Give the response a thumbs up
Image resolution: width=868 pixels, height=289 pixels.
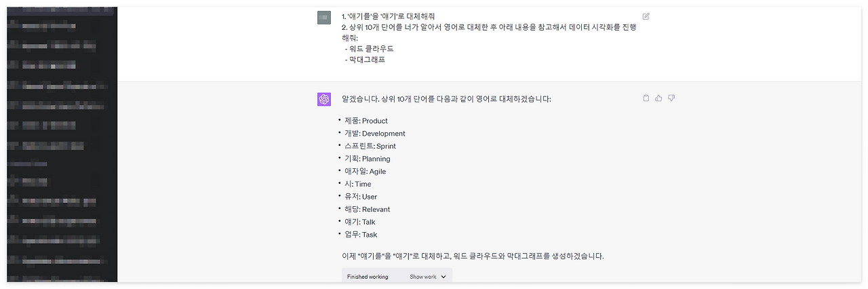(658, 98)
